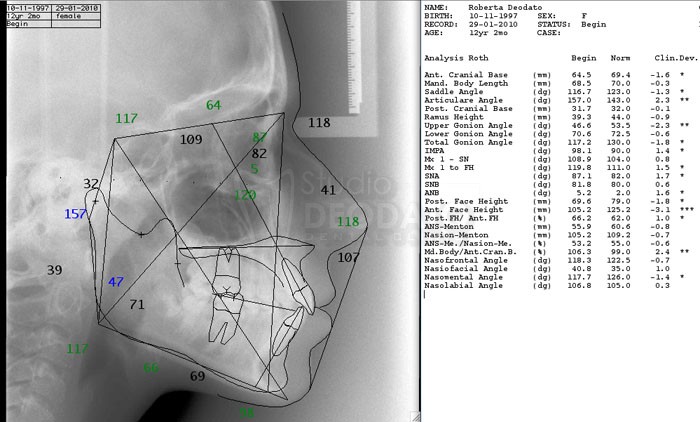Select the 'Total Gonion Angle' row label
Viewport: 700px width, 422px height.
coord(468,142)
